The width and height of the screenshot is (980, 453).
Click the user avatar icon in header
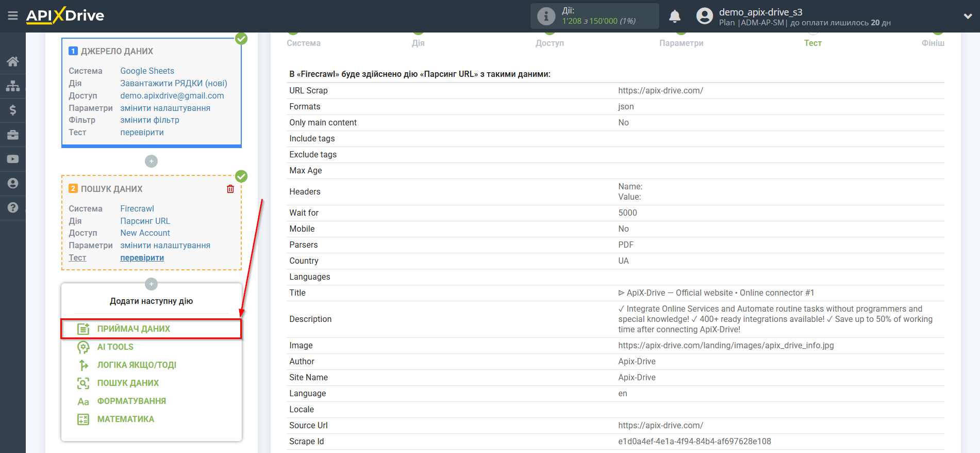click(704, 16)
